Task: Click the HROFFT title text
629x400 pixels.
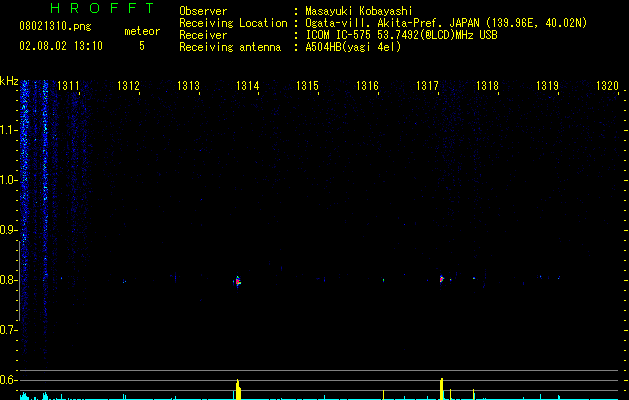Action: (x=102, y=8)
